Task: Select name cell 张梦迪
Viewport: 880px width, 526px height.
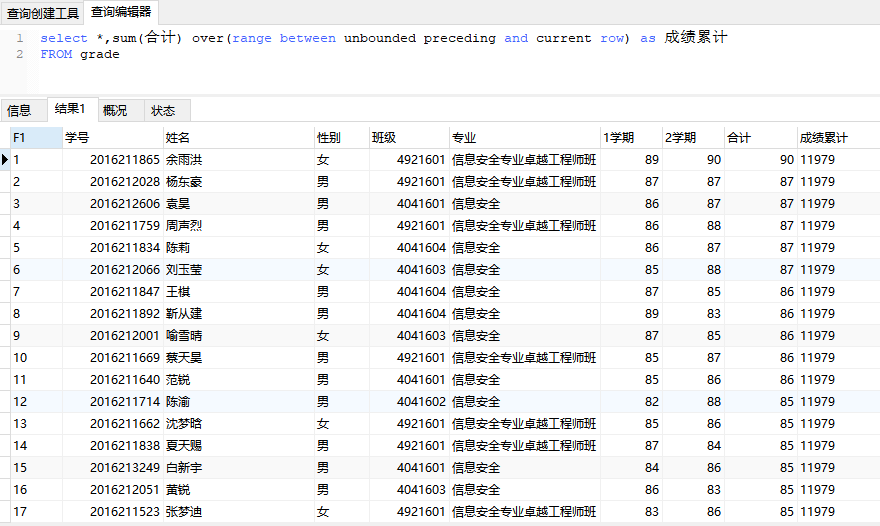Action: [239, 512]
